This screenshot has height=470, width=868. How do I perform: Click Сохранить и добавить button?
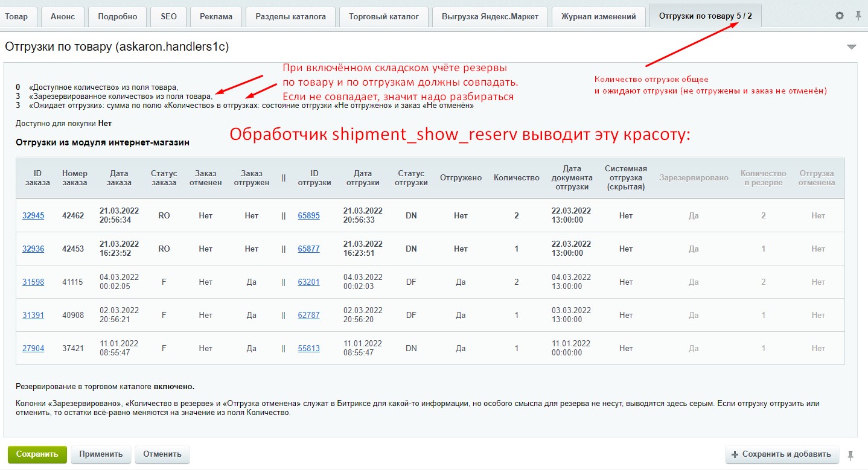tap(781, 454)
